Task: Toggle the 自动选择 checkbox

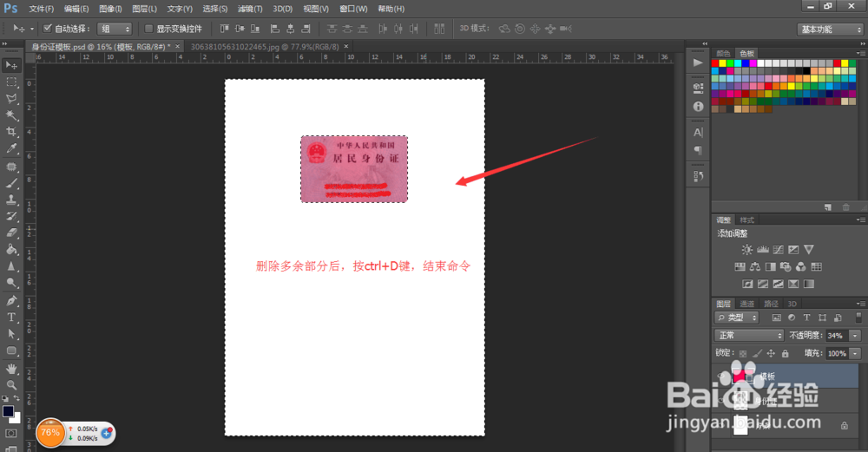Action: coord(48,28)
